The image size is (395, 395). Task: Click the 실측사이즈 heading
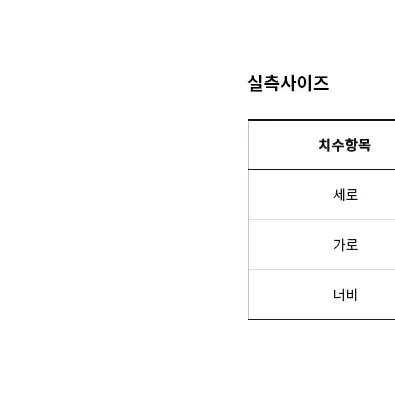288,83
